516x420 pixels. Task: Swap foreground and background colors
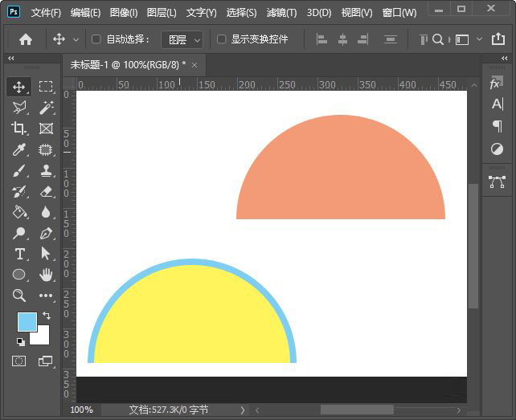(x=47, y=316)
